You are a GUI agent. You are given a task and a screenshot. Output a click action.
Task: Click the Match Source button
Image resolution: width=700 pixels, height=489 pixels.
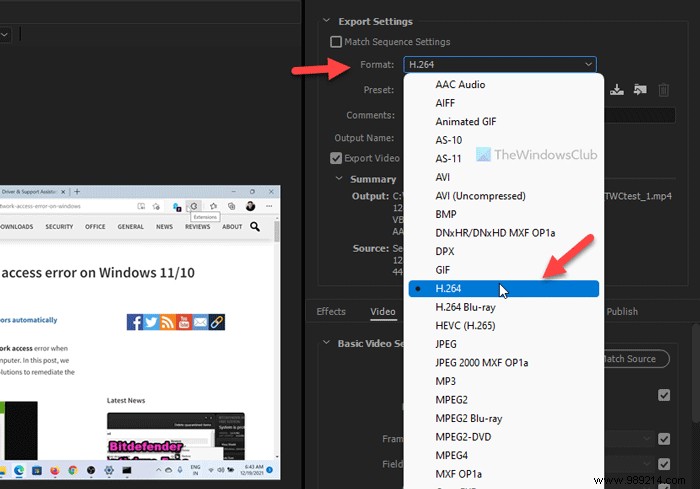point(636,359)
